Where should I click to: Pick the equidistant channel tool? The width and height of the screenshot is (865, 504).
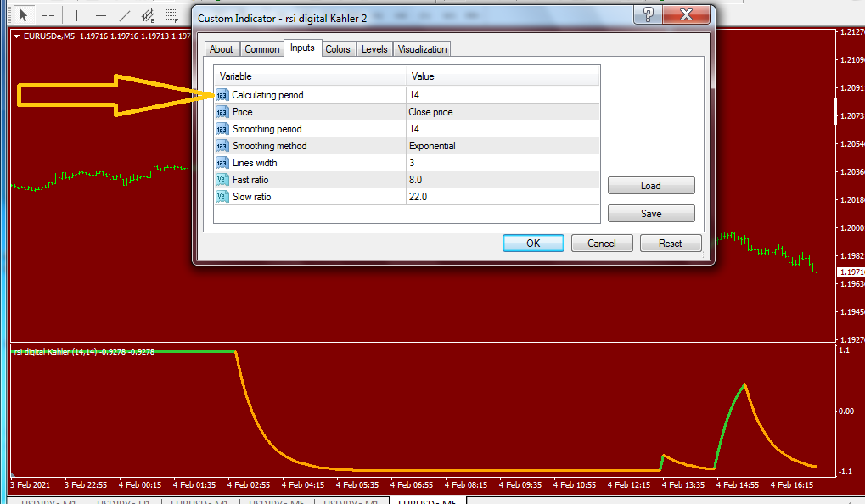point(148,15)
